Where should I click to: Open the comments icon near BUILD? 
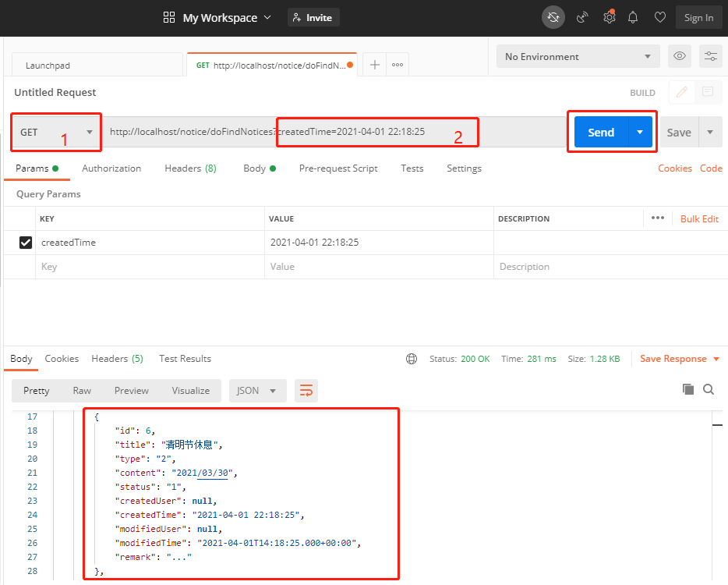[708, 91]
